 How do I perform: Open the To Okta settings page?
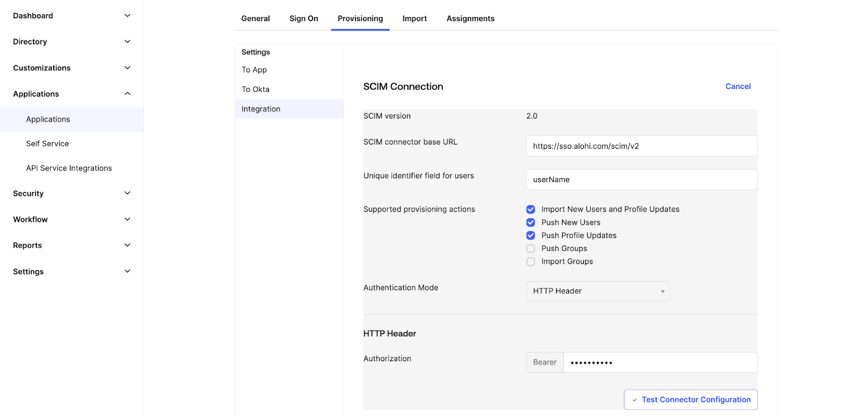click(x=256, y=90)
